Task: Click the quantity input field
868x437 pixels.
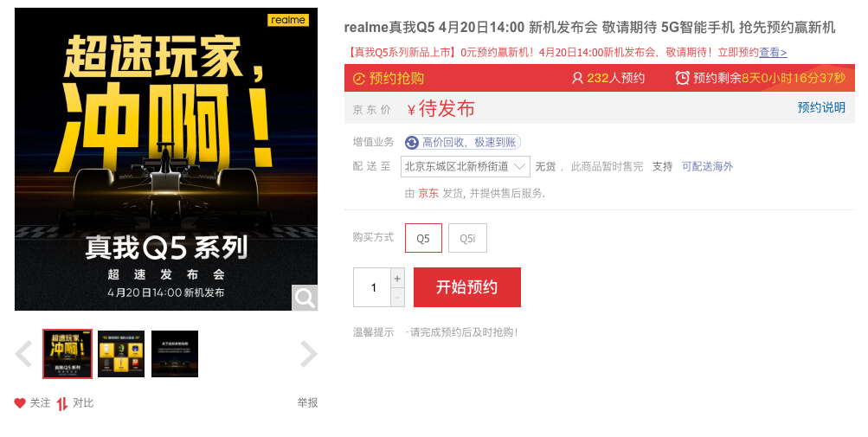Action: [x=372, y=287]
